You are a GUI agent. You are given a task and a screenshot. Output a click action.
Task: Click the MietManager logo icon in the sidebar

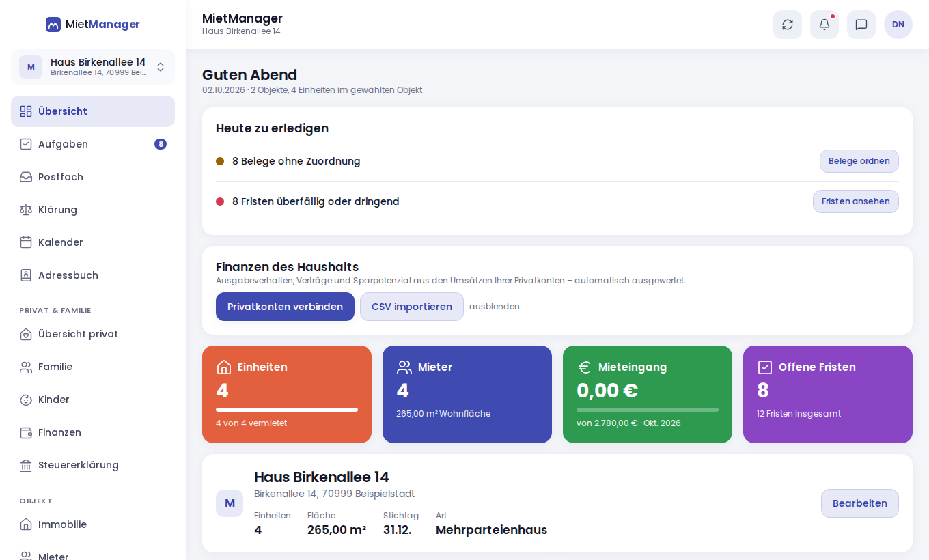[53, 25]
